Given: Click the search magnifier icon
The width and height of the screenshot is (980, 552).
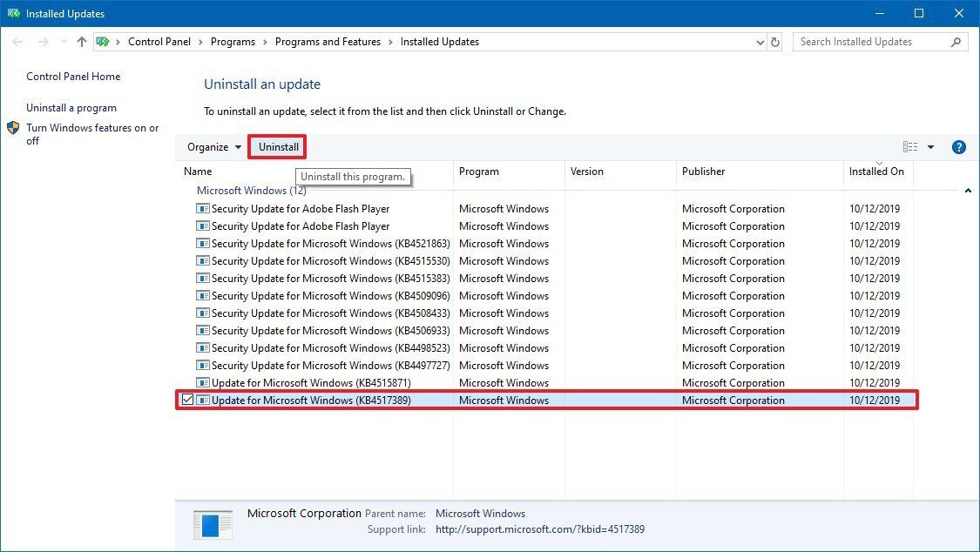Looking at the screenshot, I should 956,42.
